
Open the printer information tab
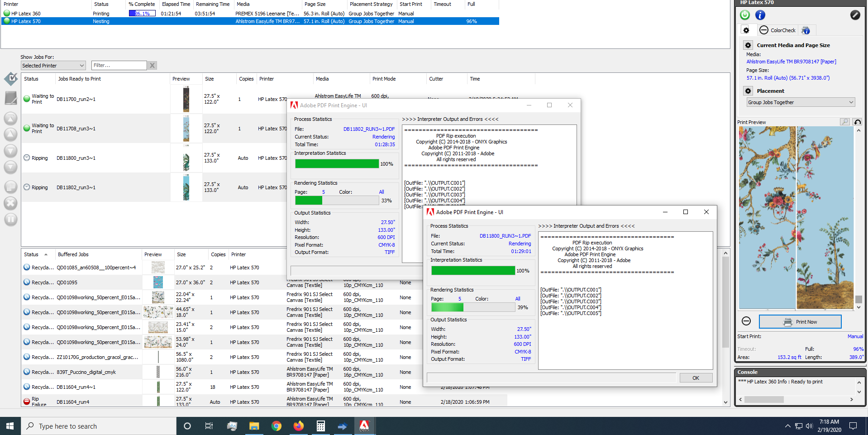click(806, 30)
